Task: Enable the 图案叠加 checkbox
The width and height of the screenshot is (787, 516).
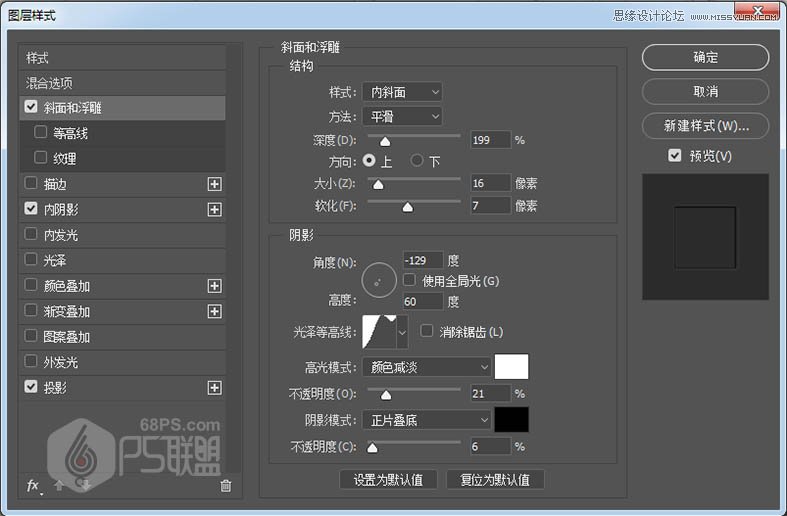Action: tap(31, 335)
